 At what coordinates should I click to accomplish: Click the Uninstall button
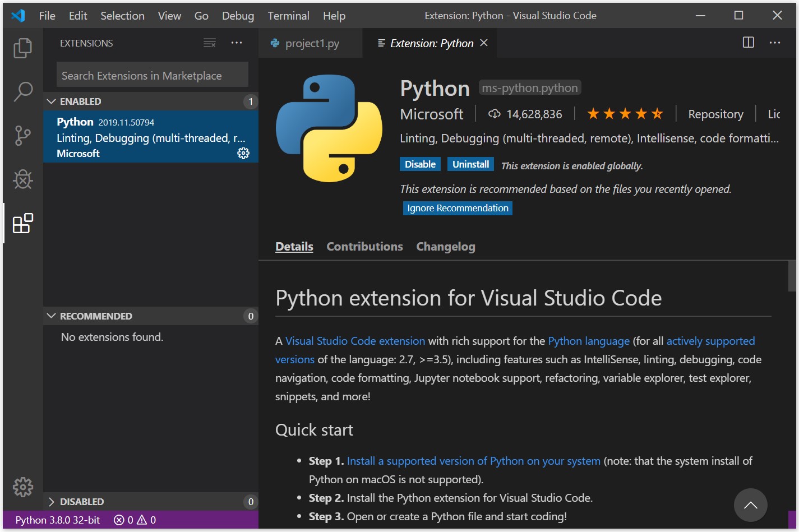click(x=470, y=164)
